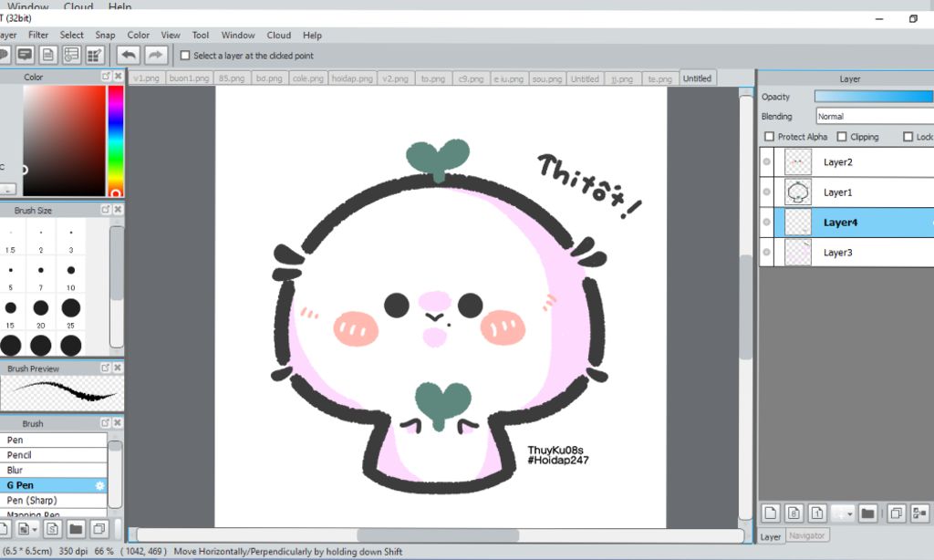This screenshot has height=560, width=934.
Task: Select the Blur brush
Action: 53,470
